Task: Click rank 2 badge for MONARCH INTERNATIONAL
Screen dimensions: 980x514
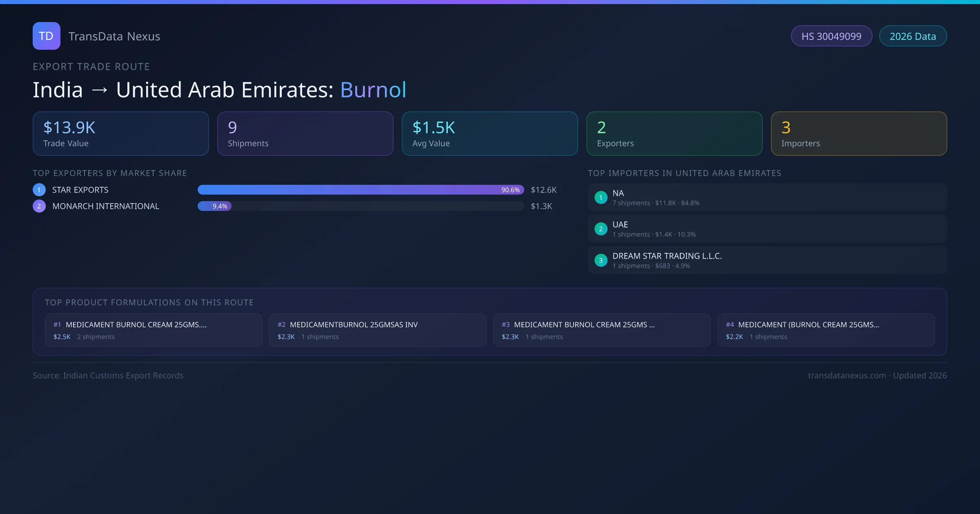Action: coord(39,206)
